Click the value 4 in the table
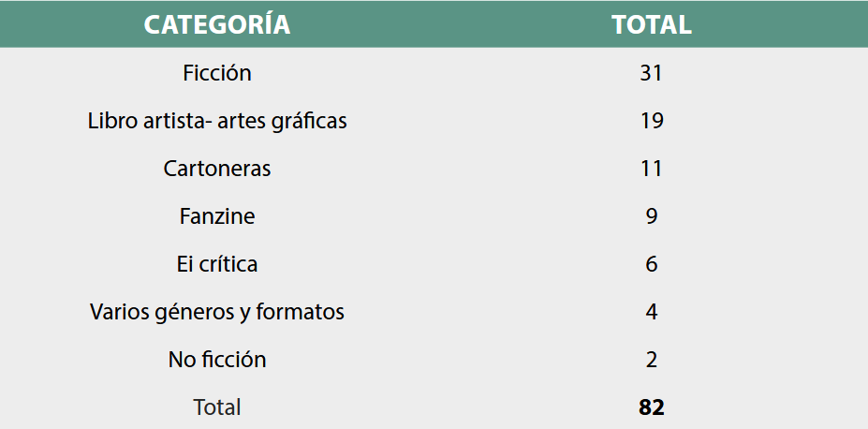This screenshot has height=429, width=868. [x=652, y=312]
